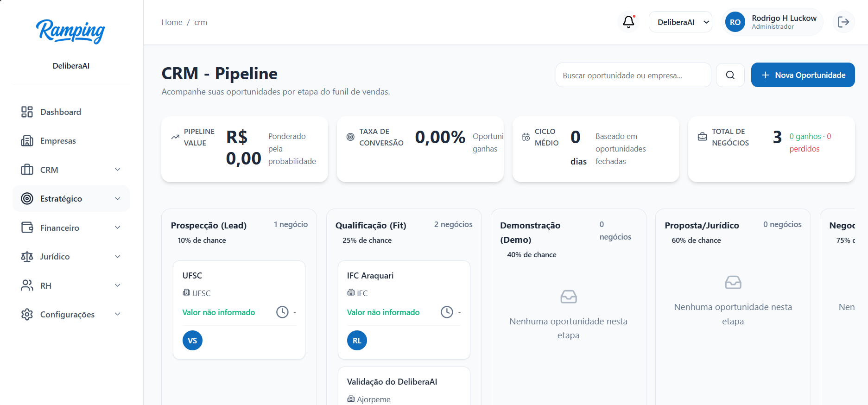Expand the RH menu chevron
868x405 pixels.
[x=118, y=285]
